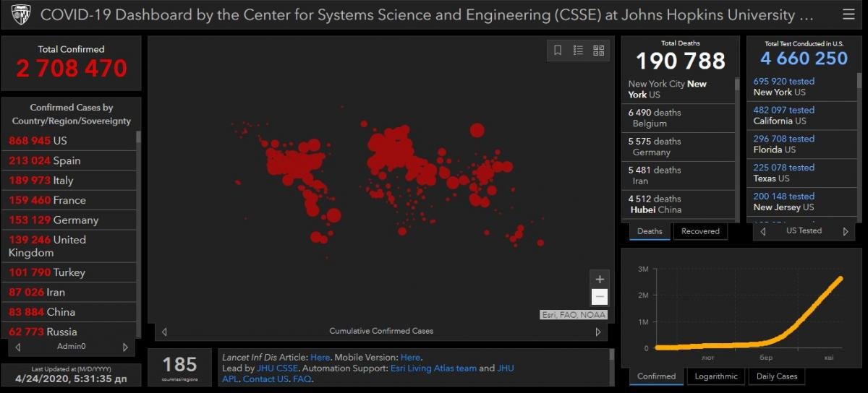Viewport: 868px width, 393px height.
Task: Open the map legend list icon
Action: [578, 51]
